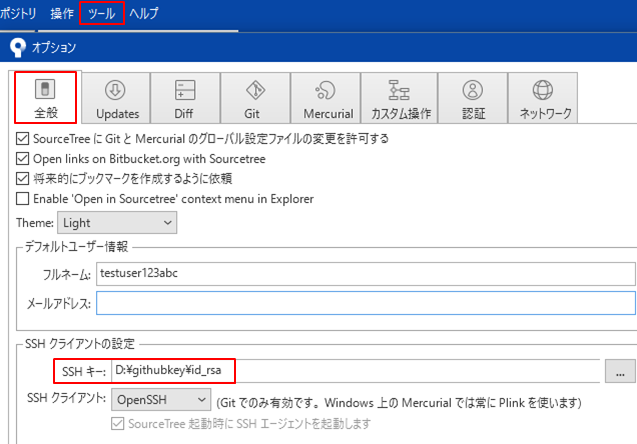
Task: Toggle Open links on Bitbucket.org checkbox
Action: click(x=22, y=158)
